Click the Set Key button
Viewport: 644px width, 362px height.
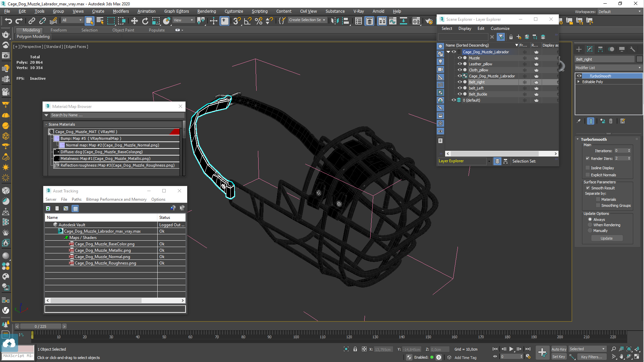558,357
